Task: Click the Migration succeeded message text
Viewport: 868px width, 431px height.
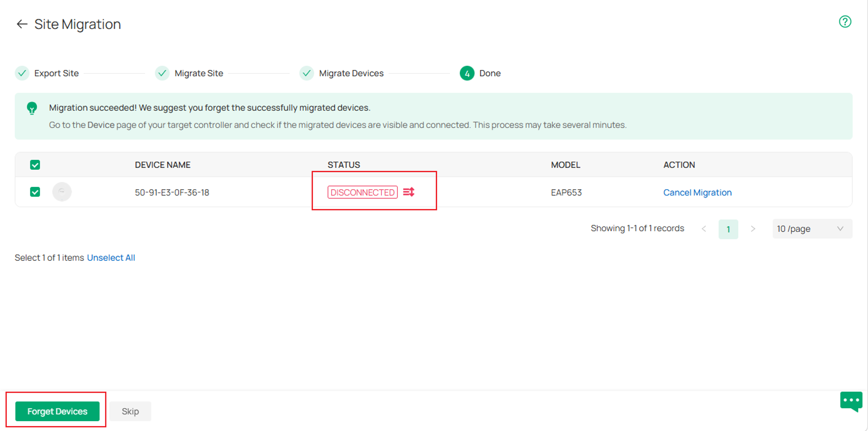Action: 210,108
